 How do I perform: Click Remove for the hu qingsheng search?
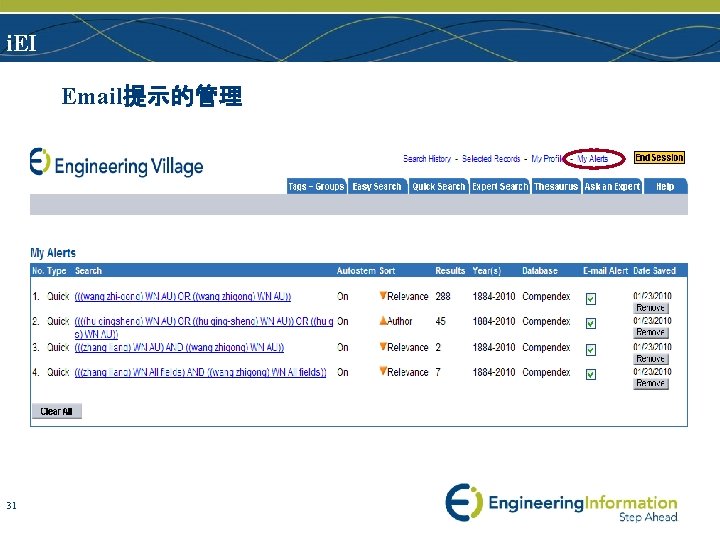tap(650, 332)
